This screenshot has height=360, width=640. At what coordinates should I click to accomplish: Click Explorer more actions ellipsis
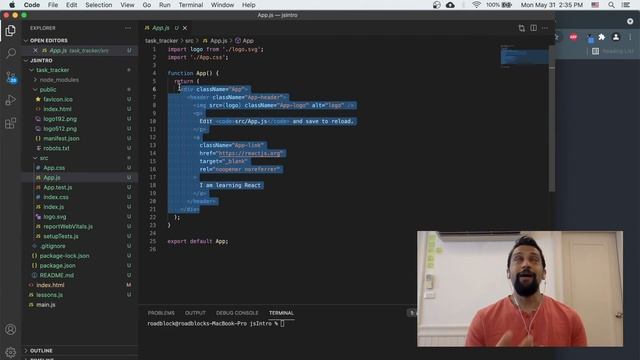tap(128, 28)
